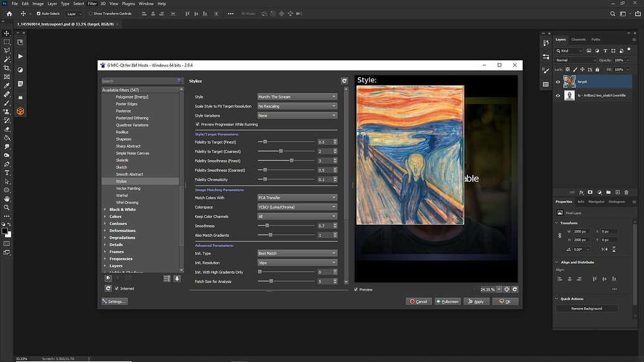Select the Crop tool in Photoshop toolbar

tap(7, 68)
